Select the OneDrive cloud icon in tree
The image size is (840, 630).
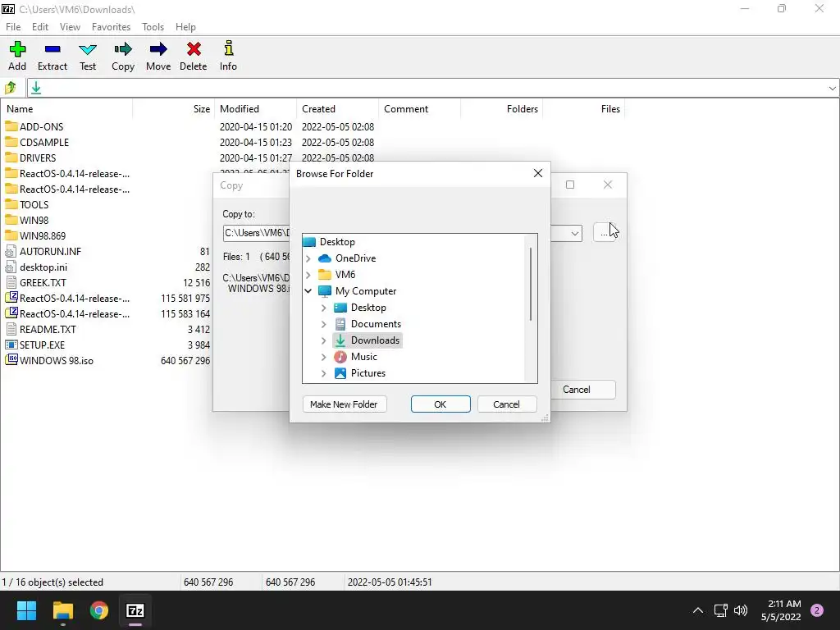click(x=325, y=258)
